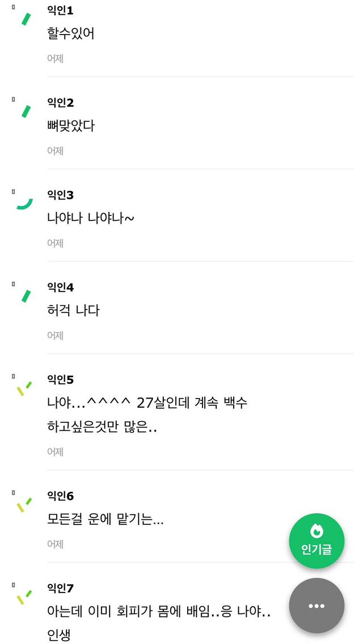Click the 어제 timestamp under 익인2's comment
The height and width of the screenshot is (644, 363).
pyautogui.click(x=55, y=150)
